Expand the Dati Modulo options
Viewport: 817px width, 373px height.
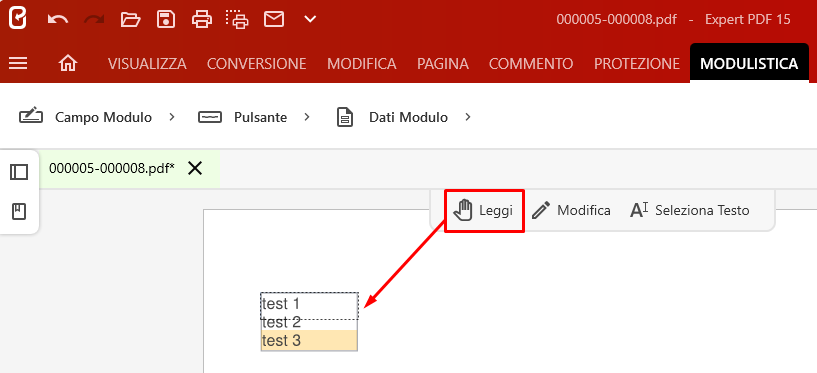tap(468, 117)
